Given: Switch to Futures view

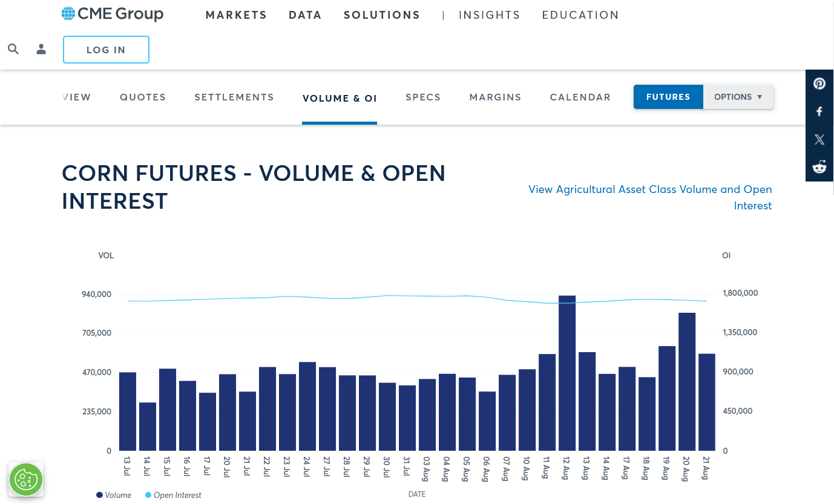Looking at the screenshot, I should [668, 97].
